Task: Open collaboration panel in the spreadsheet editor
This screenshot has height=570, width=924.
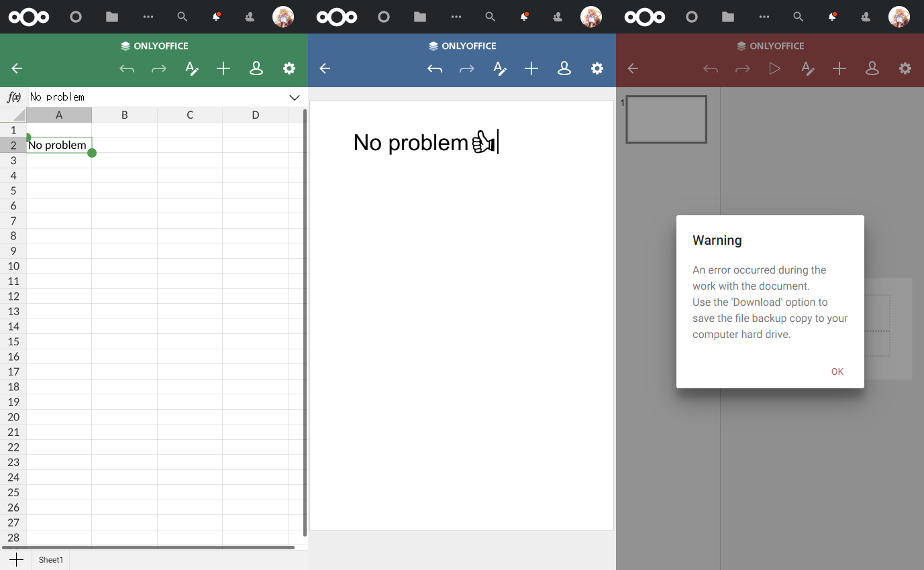Action: click(x=256, y=68)
